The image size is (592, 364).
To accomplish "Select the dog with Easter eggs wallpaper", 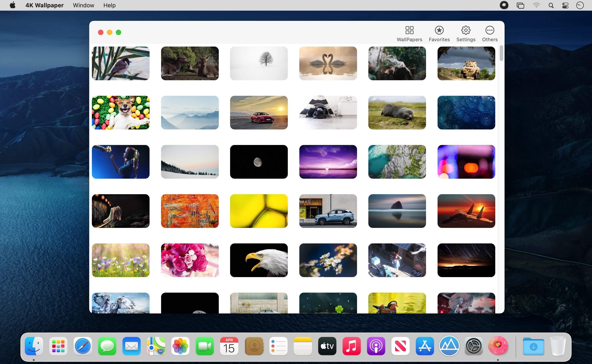I will 120,112.
